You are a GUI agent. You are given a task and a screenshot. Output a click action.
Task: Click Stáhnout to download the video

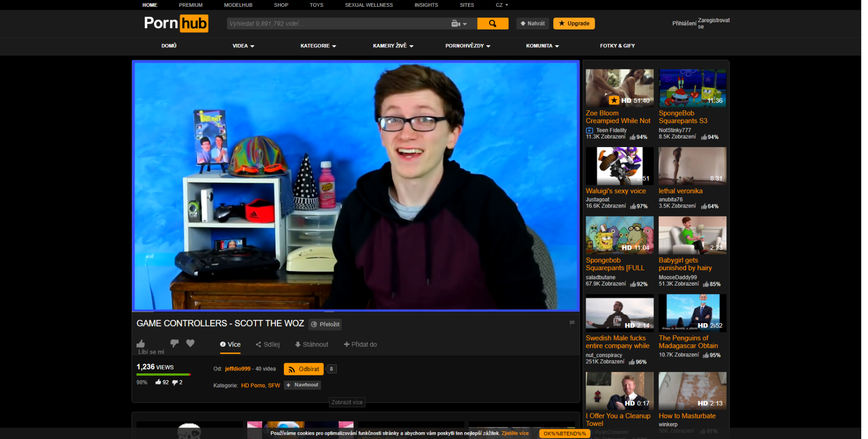pos(311,344)
